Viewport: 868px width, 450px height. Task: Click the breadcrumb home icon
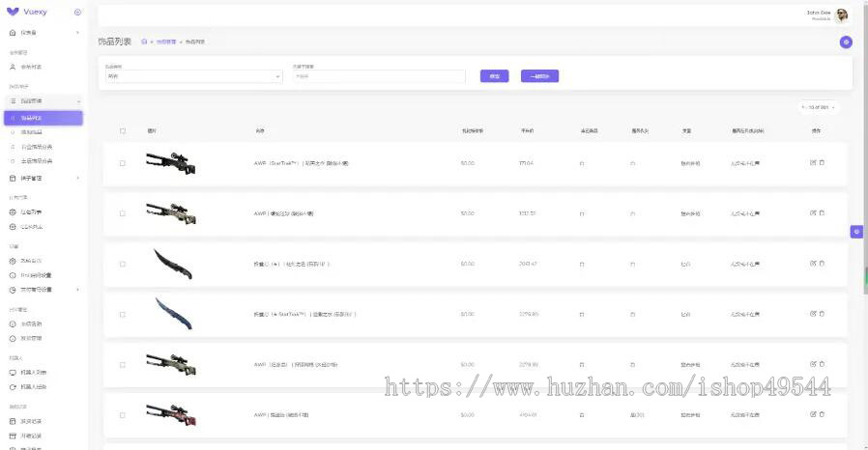pos(144,42)
